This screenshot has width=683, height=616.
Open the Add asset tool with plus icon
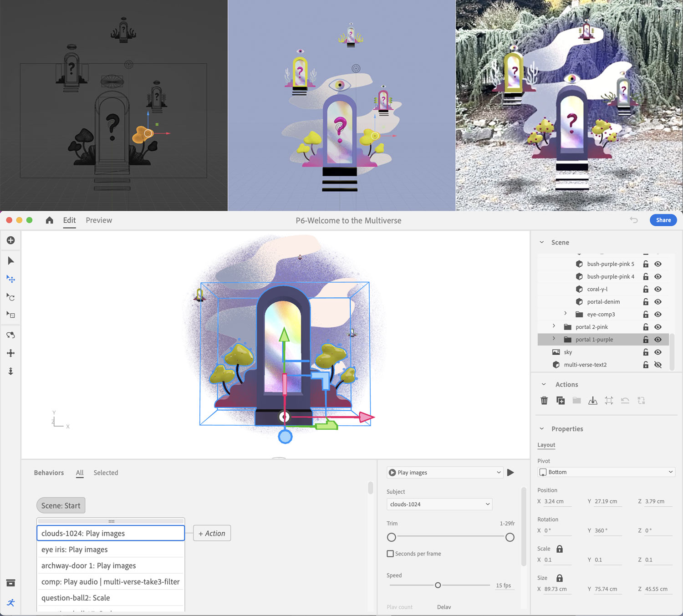pyautogui.click(x=11, y=240)
